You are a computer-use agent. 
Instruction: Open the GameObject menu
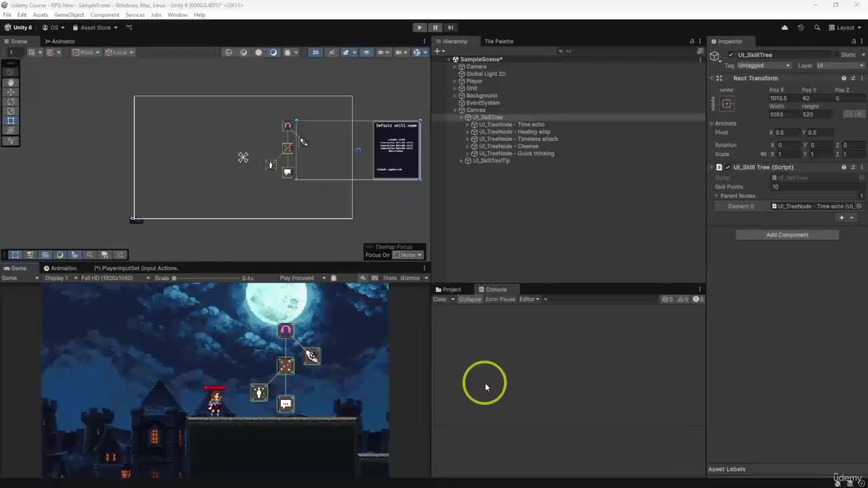pos(69,15)
